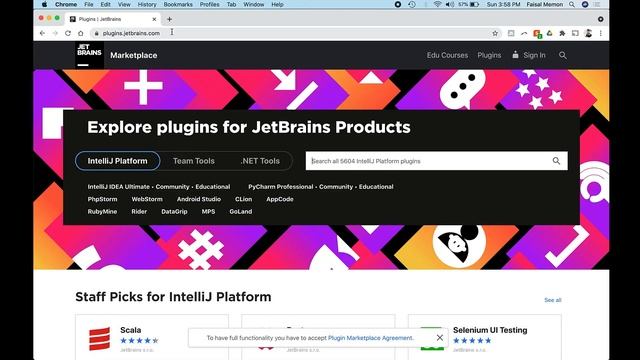The image size is (640, 360).
Task: Filter by GoLand
Action: pos(240,211)
